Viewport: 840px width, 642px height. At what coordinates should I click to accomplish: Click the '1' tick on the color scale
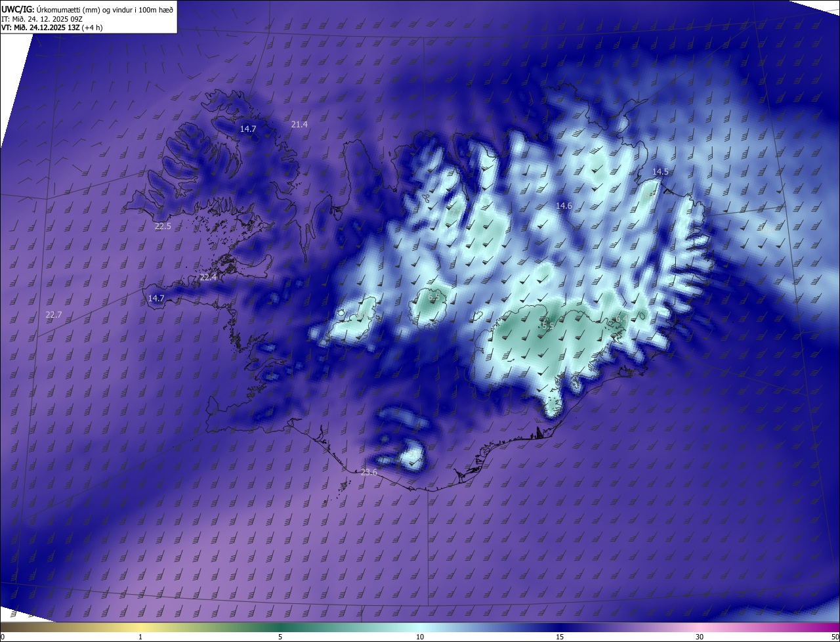coord(140,637)
